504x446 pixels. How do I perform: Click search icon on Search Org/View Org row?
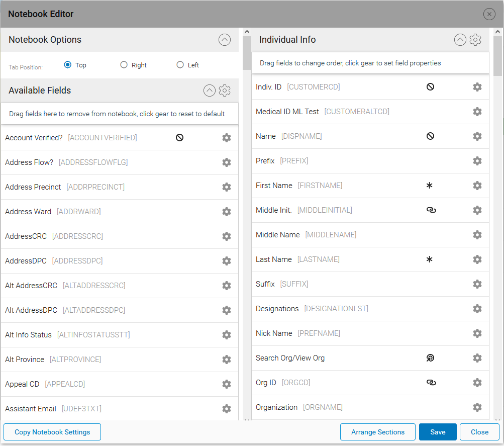coord(431,358)
